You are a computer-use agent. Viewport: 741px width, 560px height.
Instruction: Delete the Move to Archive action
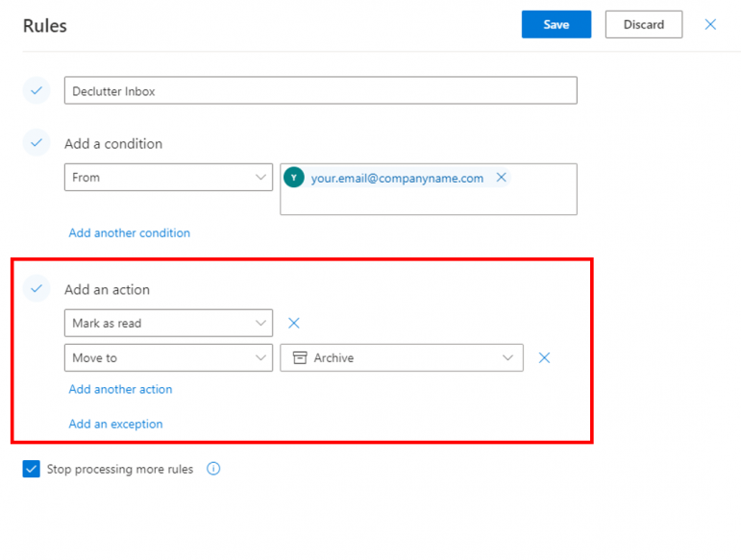(544, 358)
